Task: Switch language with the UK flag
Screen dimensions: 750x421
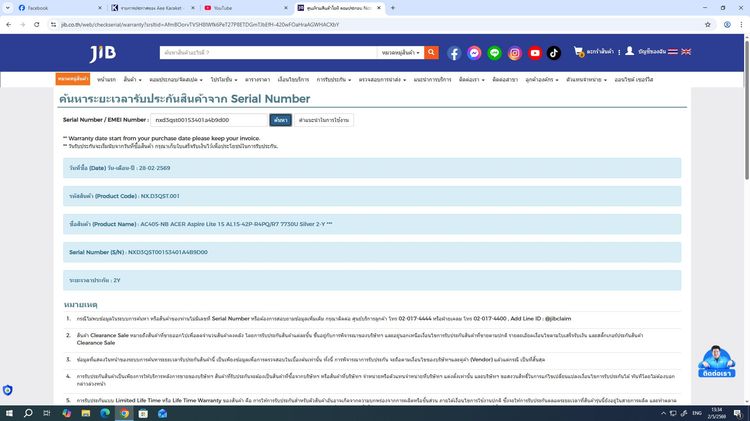Action: coord(686,52)
